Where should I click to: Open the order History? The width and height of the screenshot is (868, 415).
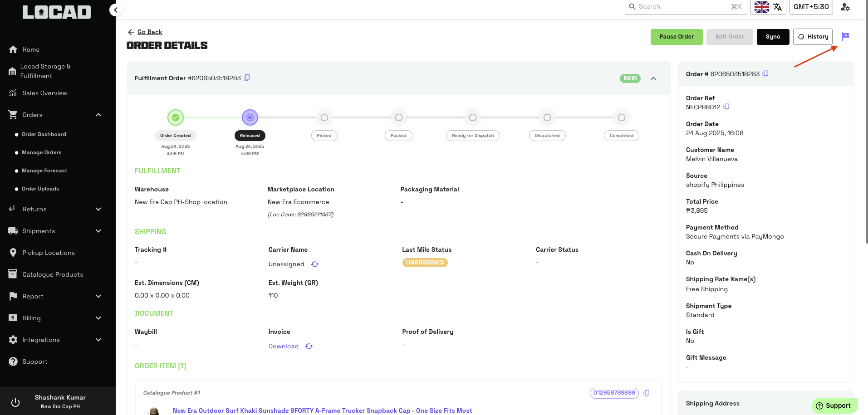coord(813,37)
